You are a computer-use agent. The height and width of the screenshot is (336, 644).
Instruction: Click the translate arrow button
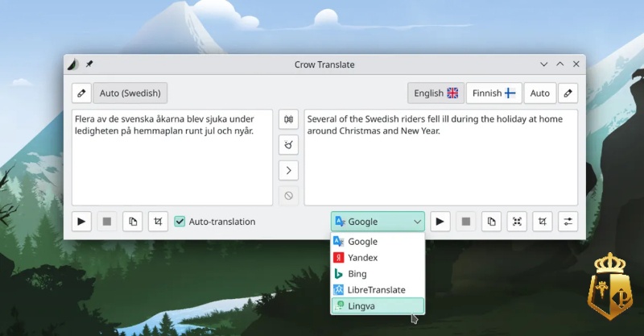(x=288, y=170)
